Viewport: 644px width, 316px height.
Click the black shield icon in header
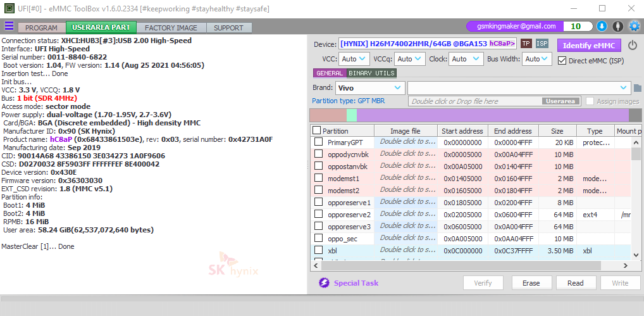(x=617, y=27)
